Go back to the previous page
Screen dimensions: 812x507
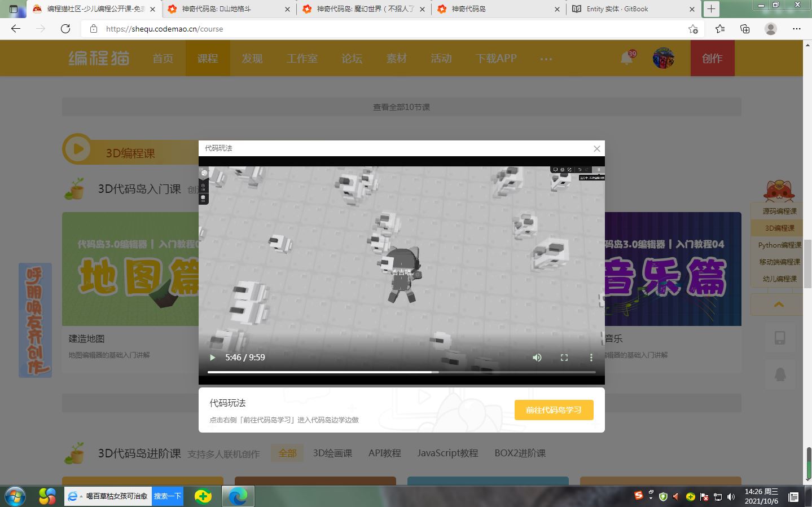coord(16,29)
